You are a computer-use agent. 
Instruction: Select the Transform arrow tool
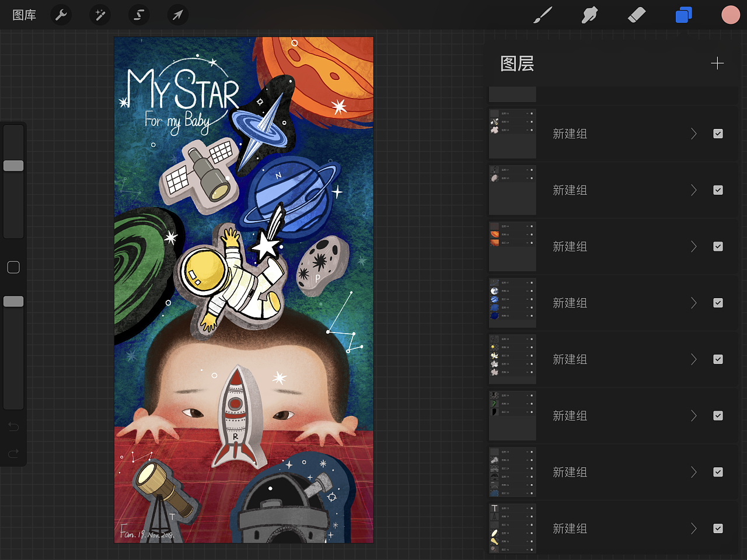[177, 15]
